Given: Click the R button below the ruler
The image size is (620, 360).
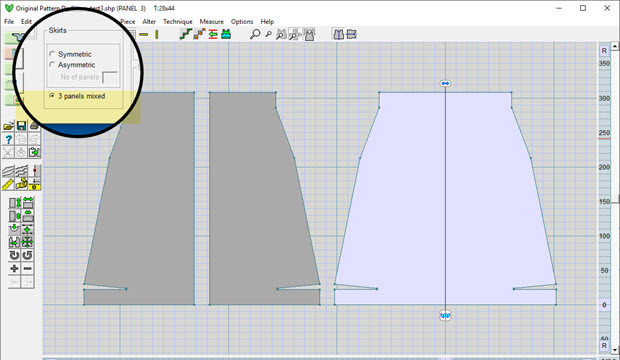Looking at the screenshot, I should [604, 346].
